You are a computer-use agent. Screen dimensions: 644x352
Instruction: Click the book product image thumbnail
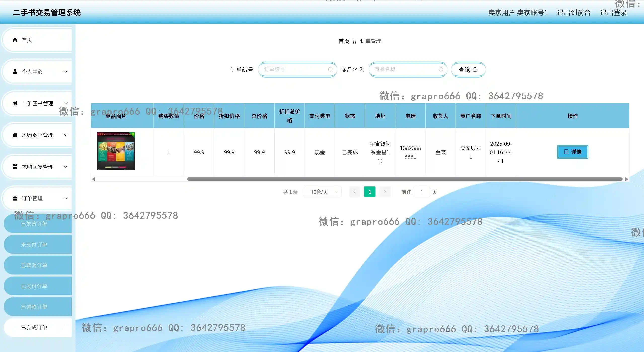[x=116, y=151]
